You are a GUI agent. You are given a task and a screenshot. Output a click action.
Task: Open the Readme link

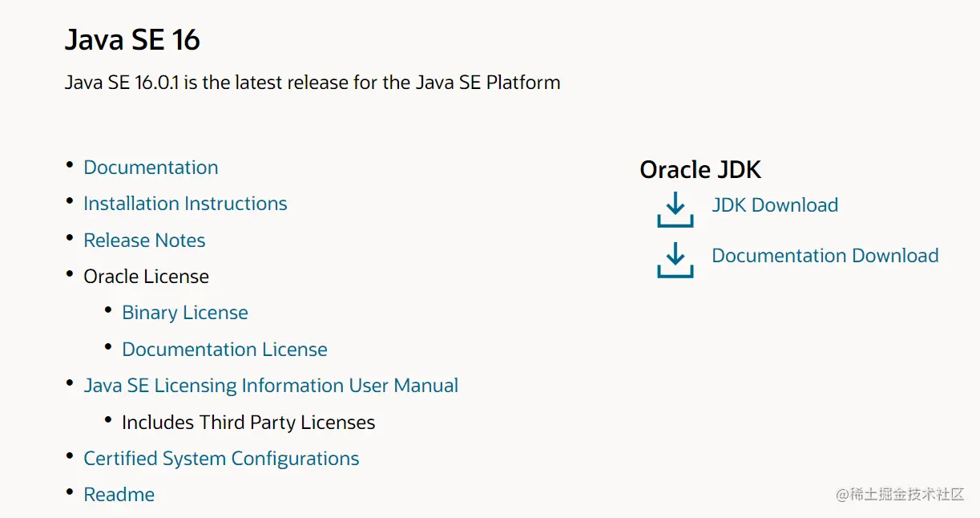click(x=119, y=495)
